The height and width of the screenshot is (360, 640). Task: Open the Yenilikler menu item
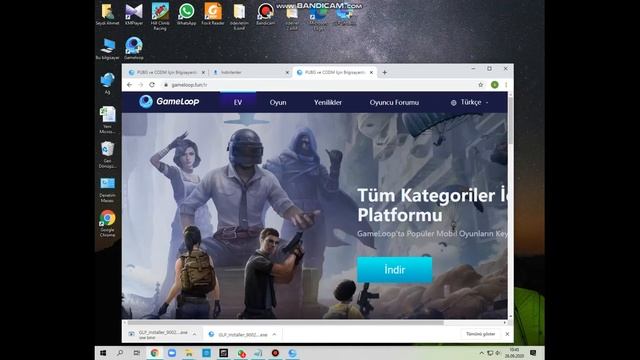[328, 102]
